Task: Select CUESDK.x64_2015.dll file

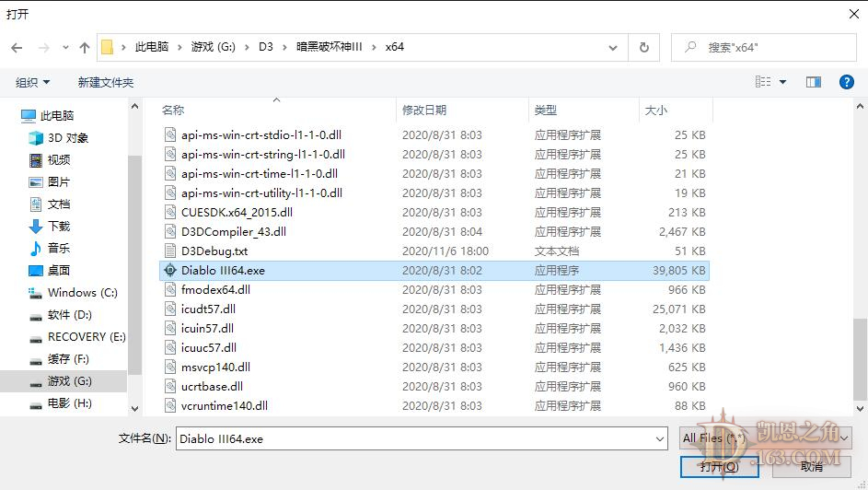Action: pos(434,213)
